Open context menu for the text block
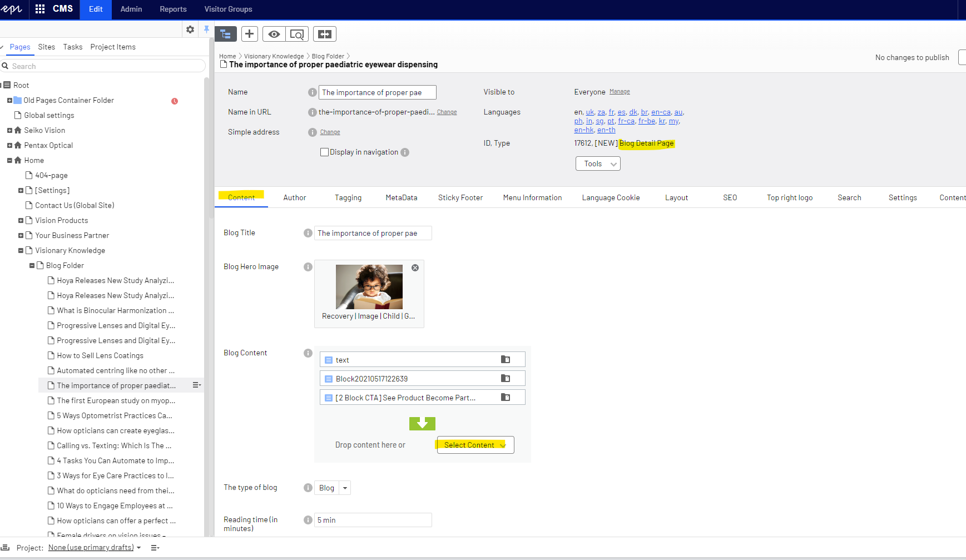 (x=505, y=360)
